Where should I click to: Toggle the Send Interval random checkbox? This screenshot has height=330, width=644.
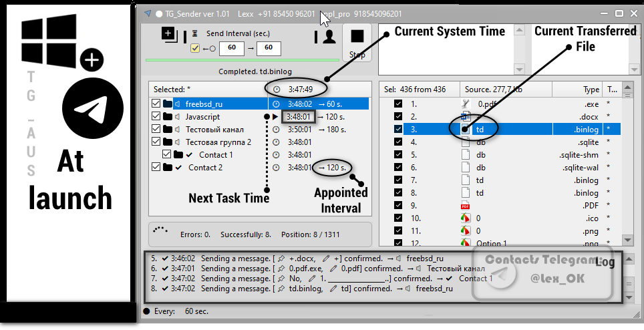195,49
